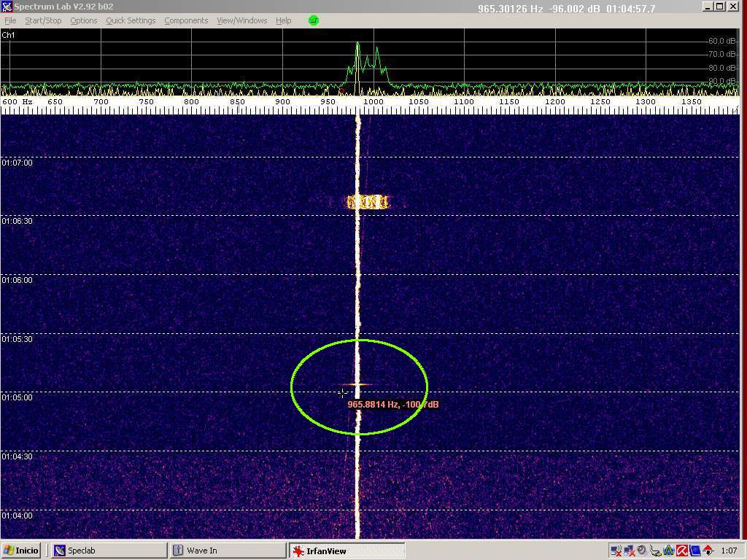Click the Spectrum Lab title bar icon

coord(7,7)
